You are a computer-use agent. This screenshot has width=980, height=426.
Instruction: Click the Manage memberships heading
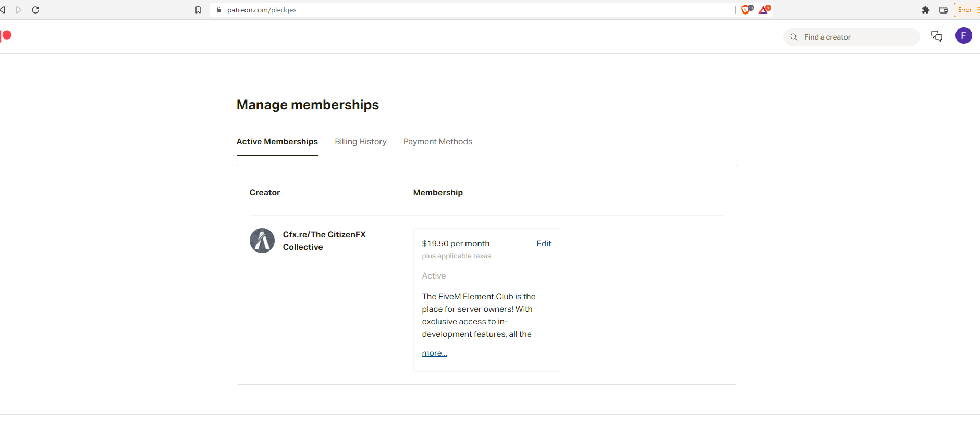[308, 105]
